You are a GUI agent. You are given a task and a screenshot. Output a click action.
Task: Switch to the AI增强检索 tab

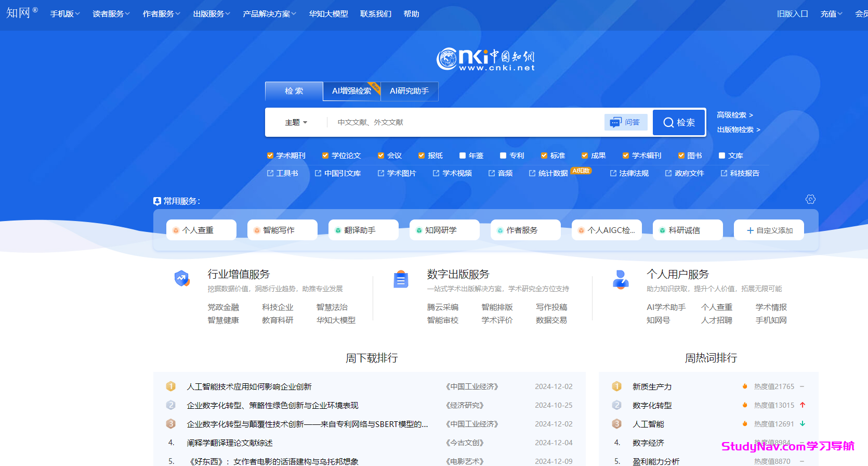(352, 91)
